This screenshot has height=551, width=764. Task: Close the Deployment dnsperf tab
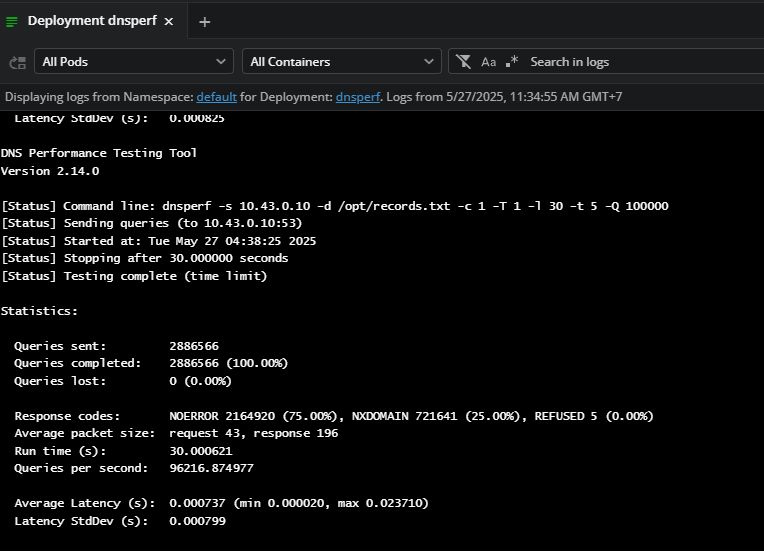tap(169, 21)
